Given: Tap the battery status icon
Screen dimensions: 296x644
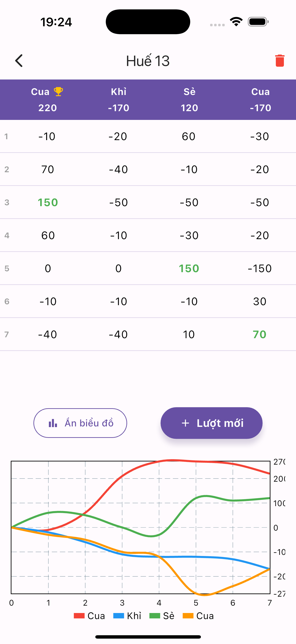Looking at the screenshot, I should tap(258, 22).
